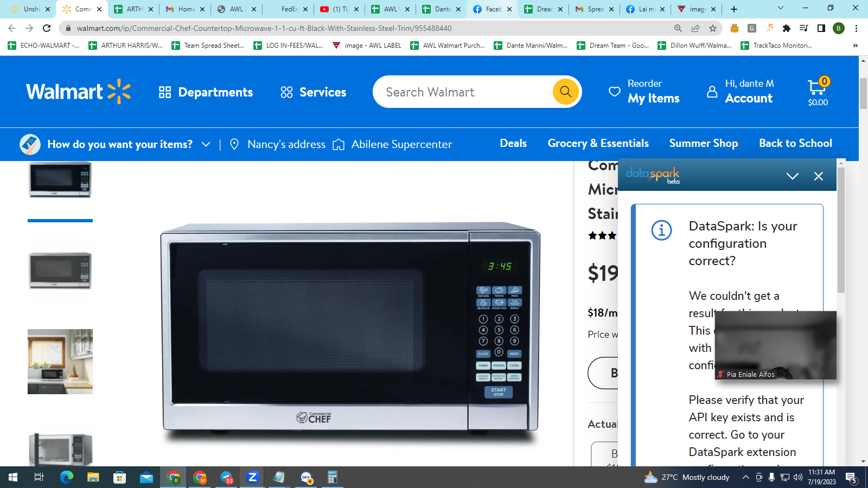Open the Services menu
This screenshot has width=868, height=488.
click(313, 92)
